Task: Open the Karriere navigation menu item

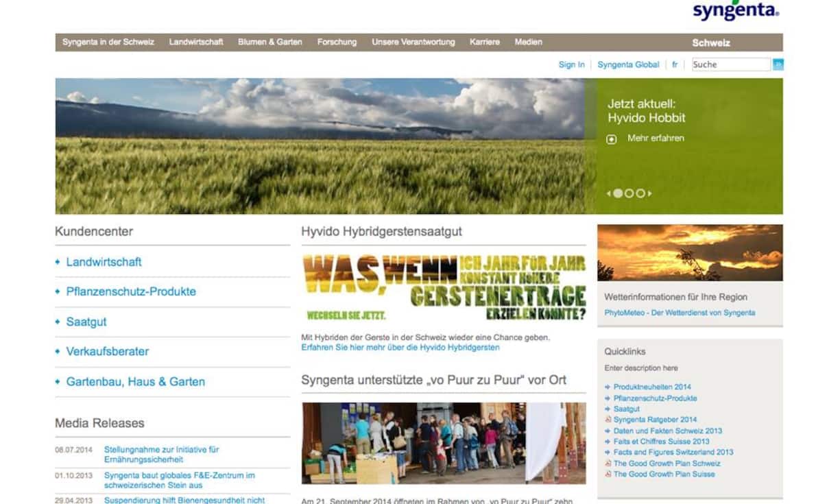Action: [x=485, y=43]
